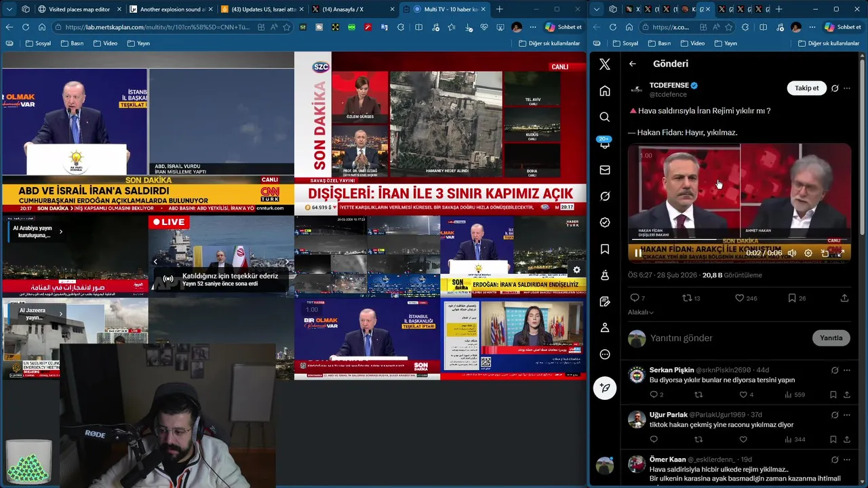Open Messages envelope icon in X sidebar
Screen dimensions: 868x488
[x=605, y=170]
